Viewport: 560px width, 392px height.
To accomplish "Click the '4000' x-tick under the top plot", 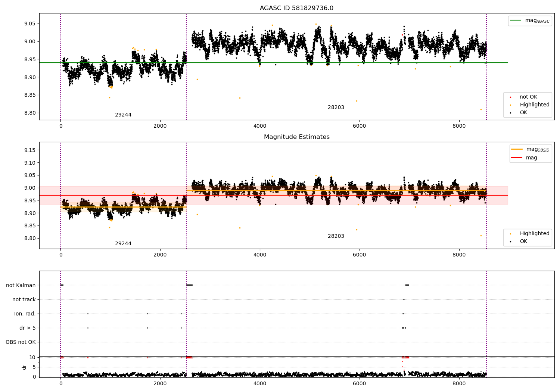I will 260,126.
